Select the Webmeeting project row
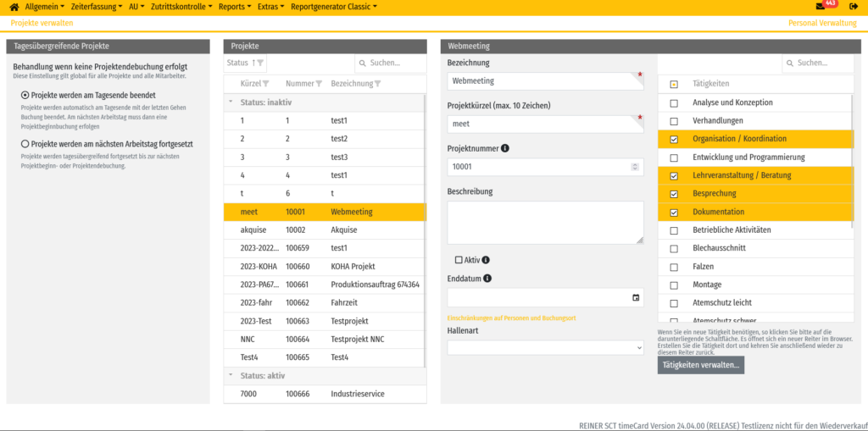The image size is (868, 431). (x=325, y=212)
